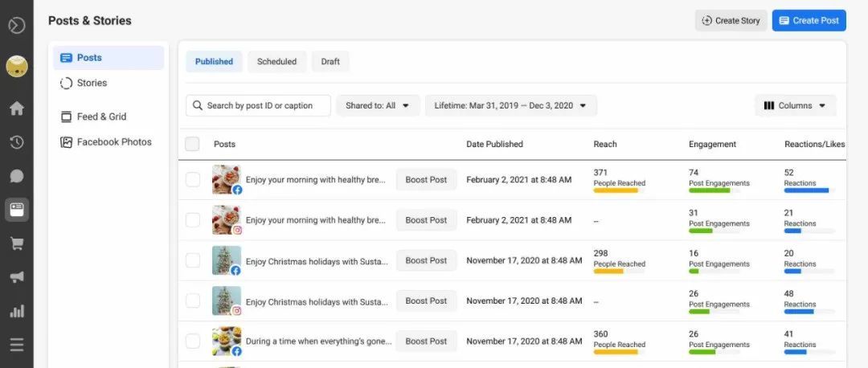Go to Home icon in sidebar
This screenshot has width=868, height=368.
(17, 108)
